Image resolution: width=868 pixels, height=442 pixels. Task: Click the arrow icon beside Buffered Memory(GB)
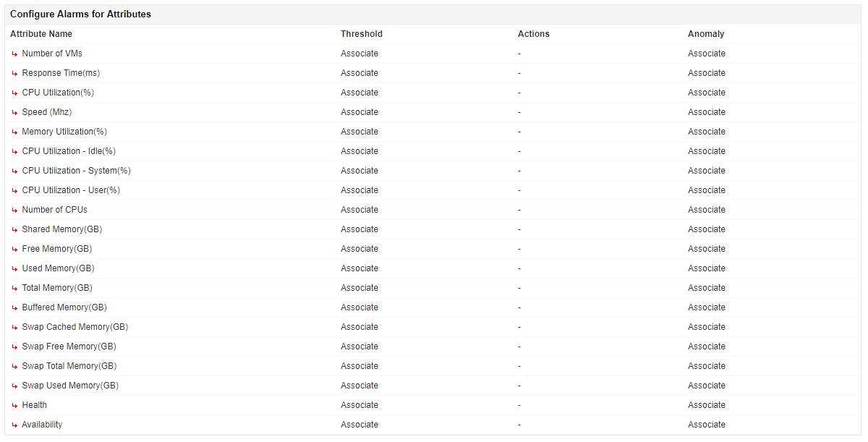pos(14,308)
